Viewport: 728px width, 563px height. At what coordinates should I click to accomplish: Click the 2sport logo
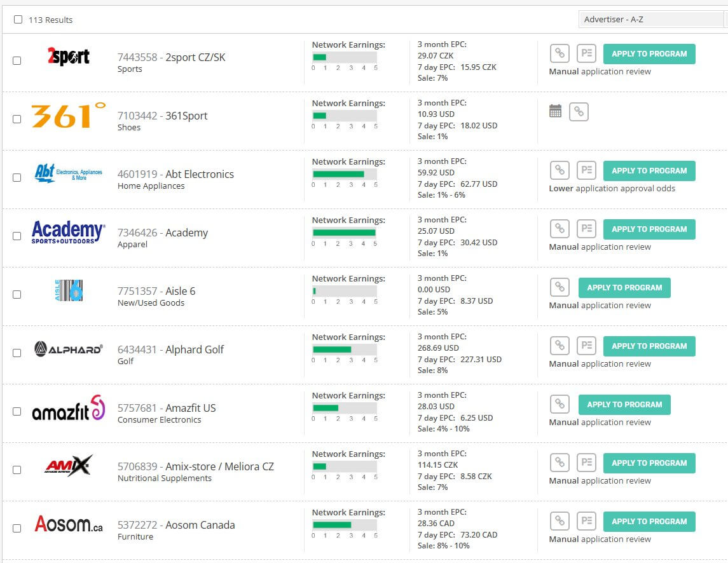pyautogui.click(x=68, y=57)
